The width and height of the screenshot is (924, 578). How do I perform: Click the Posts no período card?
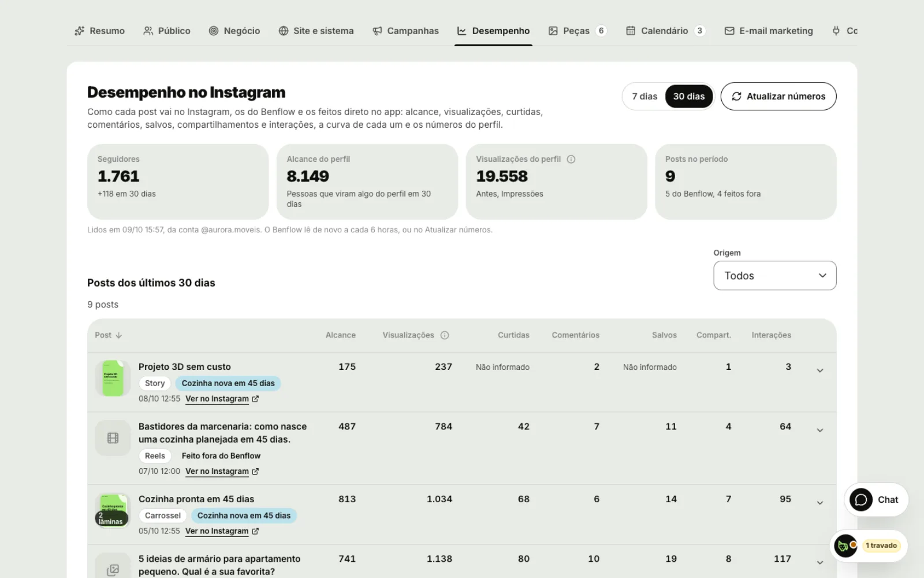(746, 181)
